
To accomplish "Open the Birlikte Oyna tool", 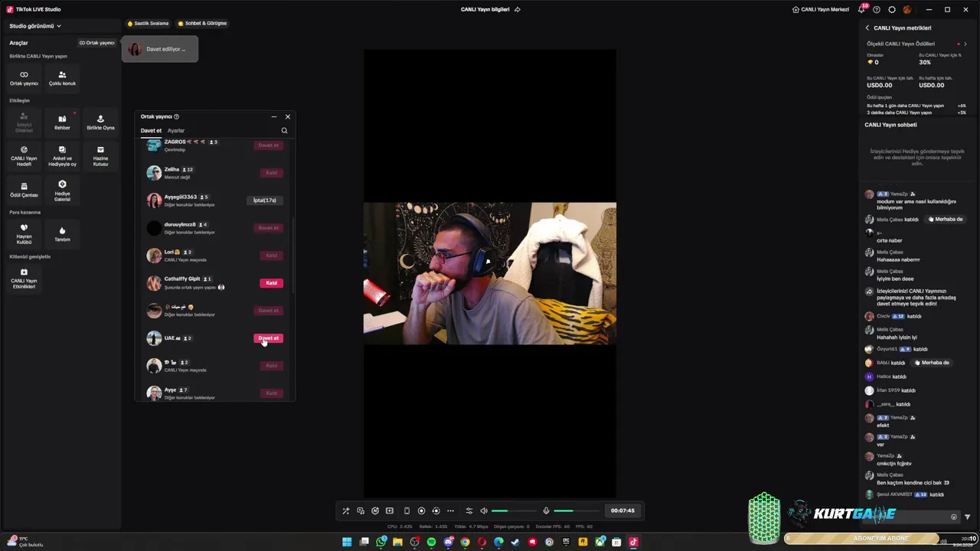I will point(100,122).
